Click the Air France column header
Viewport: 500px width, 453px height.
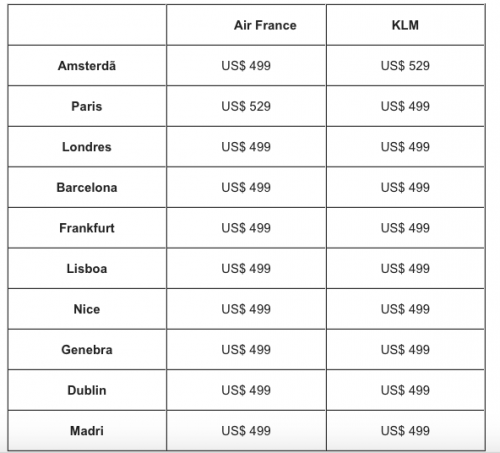click(265, 25)
